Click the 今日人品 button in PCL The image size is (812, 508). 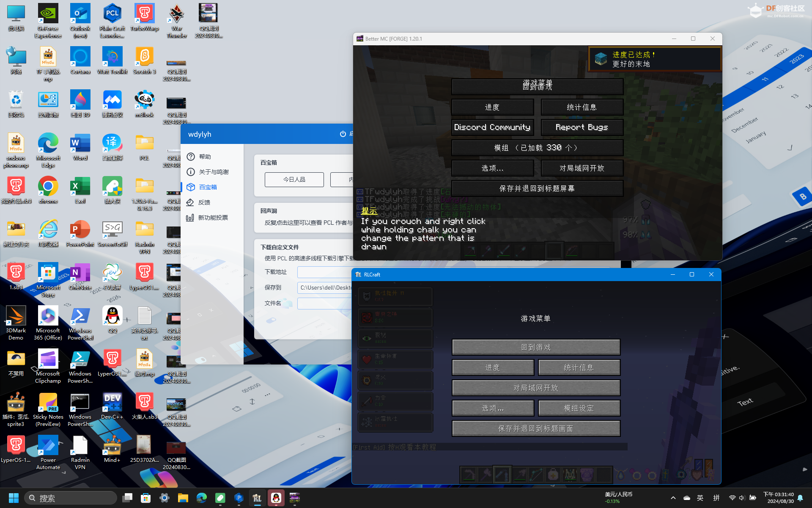294,179
